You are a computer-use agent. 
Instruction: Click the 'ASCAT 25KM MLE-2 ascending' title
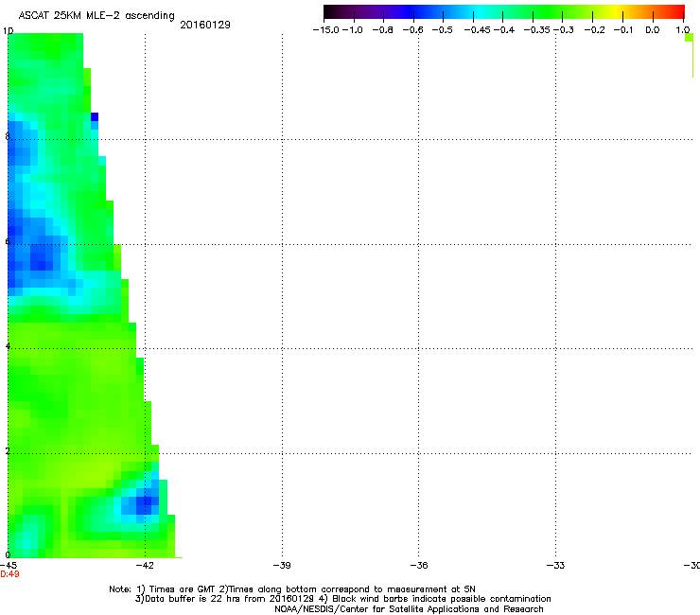(x=96, y=16)
